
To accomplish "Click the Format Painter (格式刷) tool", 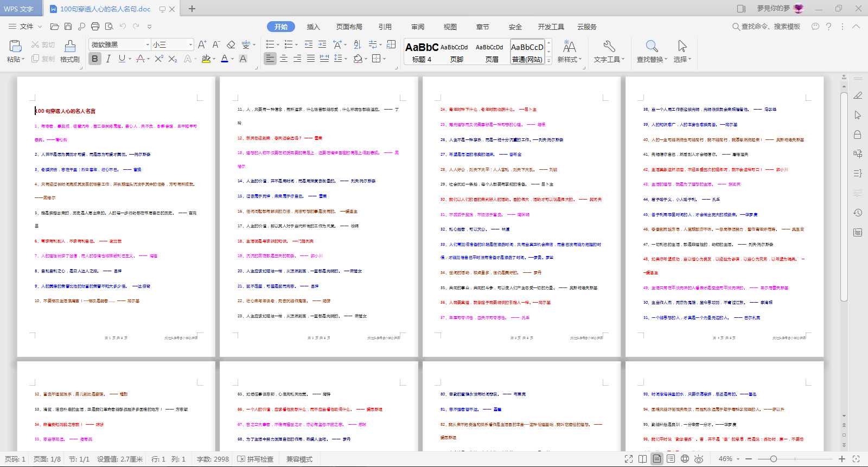I will pyautogui.click(x=70, y=52).
